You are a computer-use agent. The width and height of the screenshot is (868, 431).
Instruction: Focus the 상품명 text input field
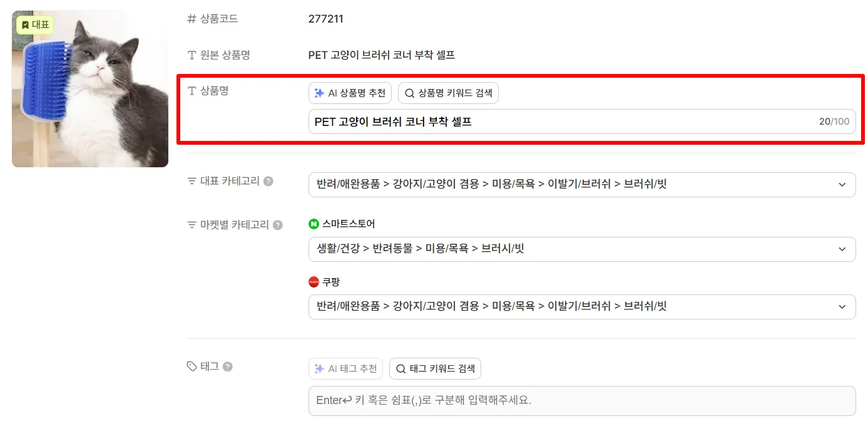click(582, 122)
